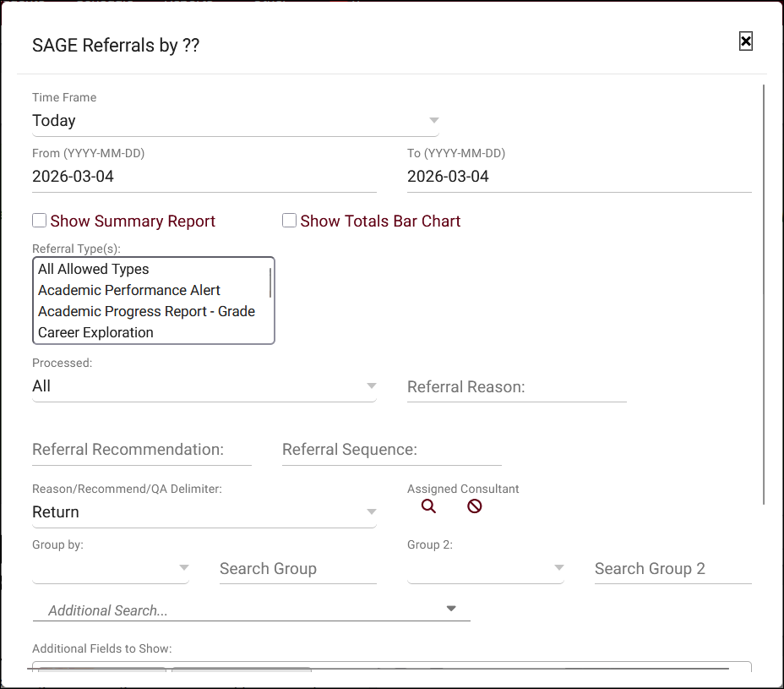Enable Show Summary Report checkbox
This screenshot has height=689, width=784.
click(x=40, y=220)
